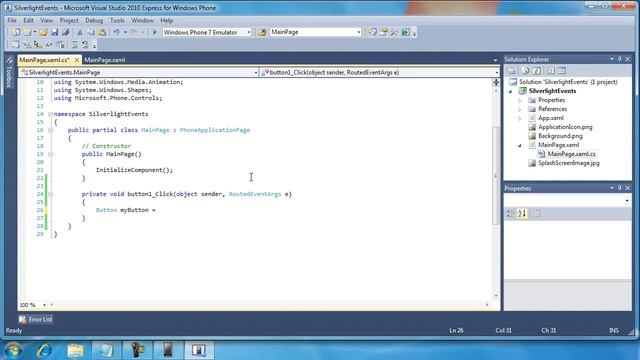Screen dimensions: 640x360
Task: Click the fifth icon, just right of the A+ icon, on the text editor toolbar
Action: pyautogui.click(x=60, y=44)
